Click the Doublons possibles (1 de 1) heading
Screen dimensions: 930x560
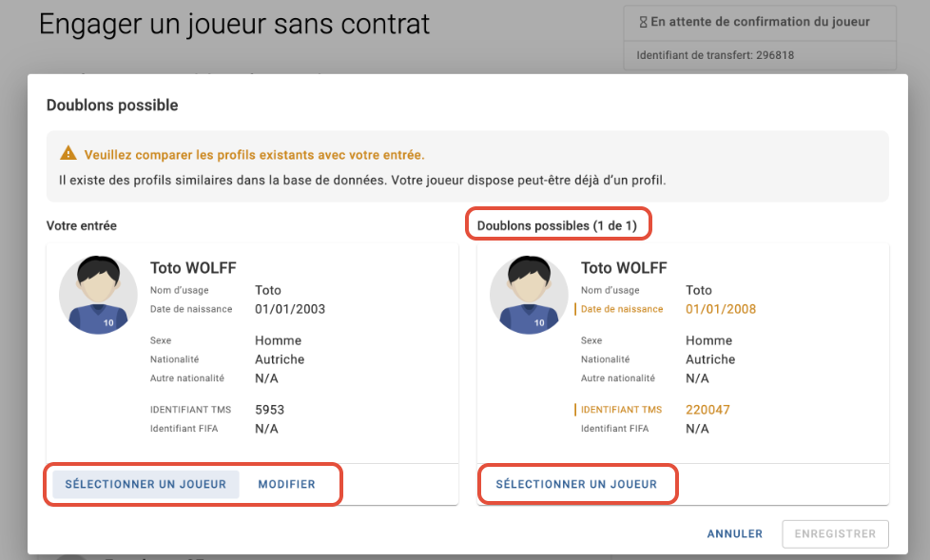(x=557, y=226)
